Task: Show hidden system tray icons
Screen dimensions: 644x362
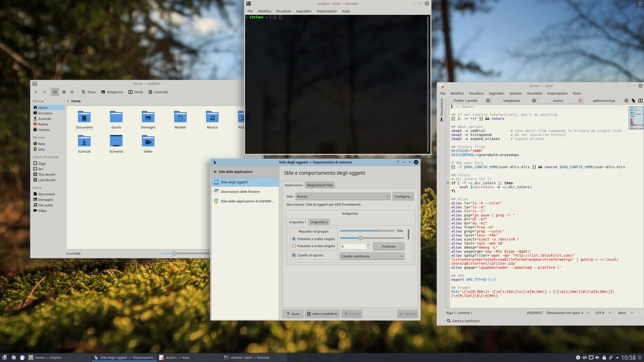Action: click(x=617, y=357)
